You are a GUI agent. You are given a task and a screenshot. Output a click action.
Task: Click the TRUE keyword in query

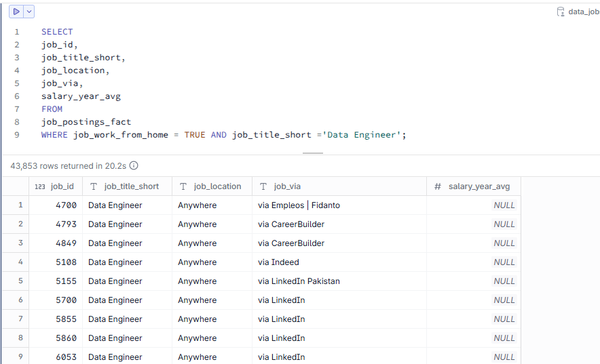(195, 134)
